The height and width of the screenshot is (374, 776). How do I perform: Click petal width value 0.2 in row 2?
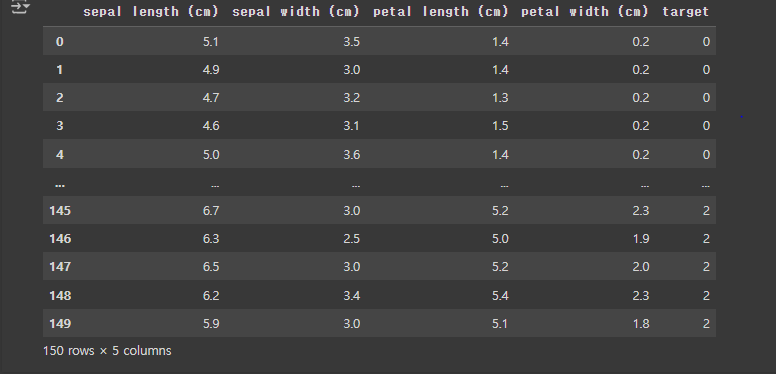click(x=641, y=98)
